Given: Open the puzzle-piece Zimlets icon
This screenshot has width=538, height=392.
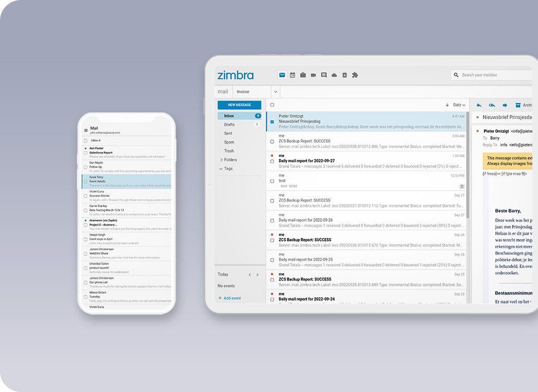Looking at the screenshot, I should click(355, 75).
